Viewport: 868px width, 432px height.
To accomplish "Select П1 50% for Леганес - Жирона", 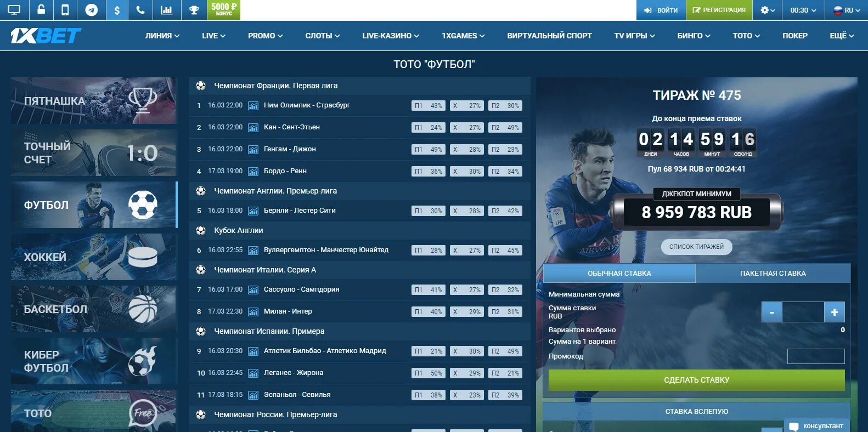I will pyautogui.click(x=429, y=373).
